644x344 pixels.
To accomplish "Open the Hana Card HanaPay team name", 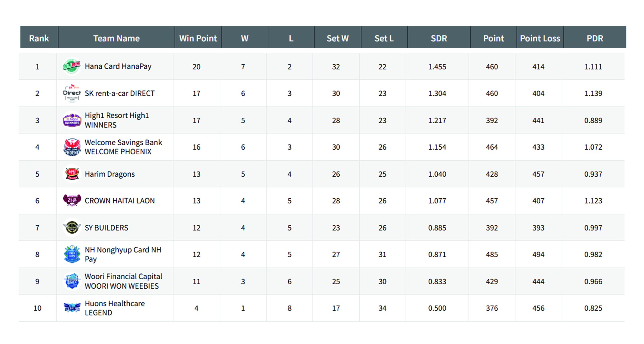I will (x=118, y=66).
